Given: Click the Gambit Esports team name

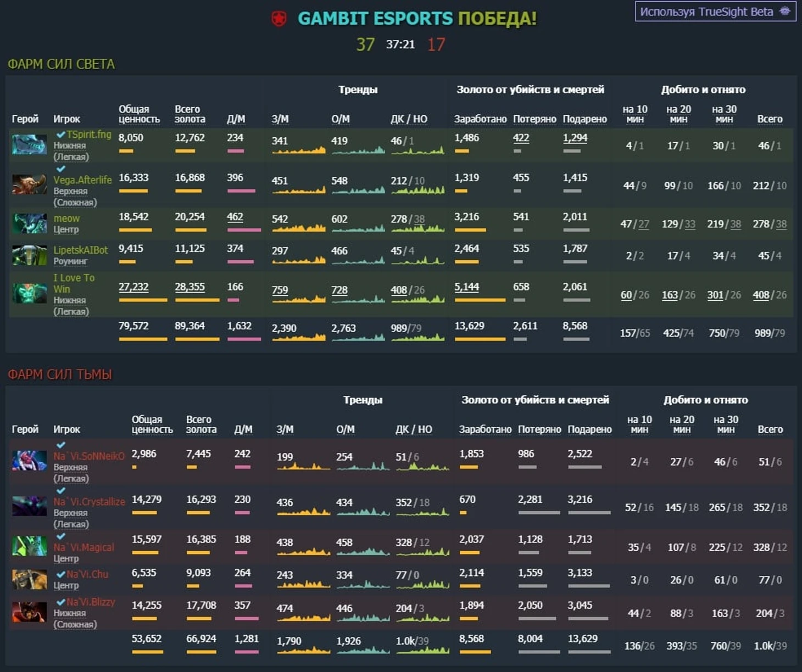Looking at the screenshot, I should [375, 19].
